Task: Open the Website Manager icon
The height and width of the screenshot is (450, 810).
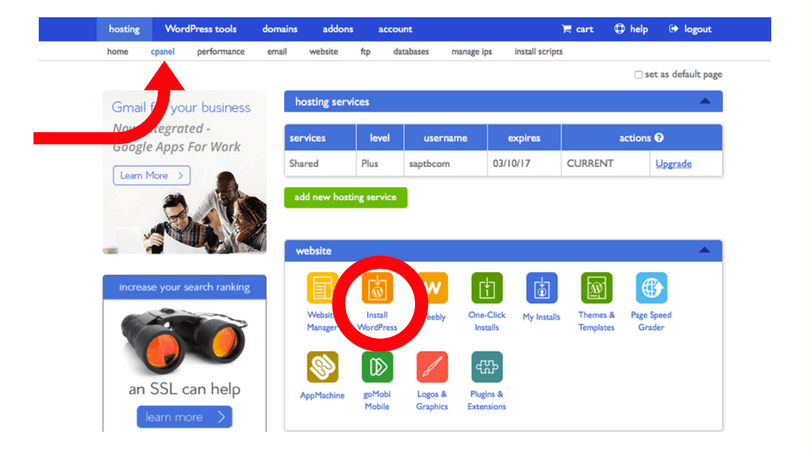Action: 322,288
